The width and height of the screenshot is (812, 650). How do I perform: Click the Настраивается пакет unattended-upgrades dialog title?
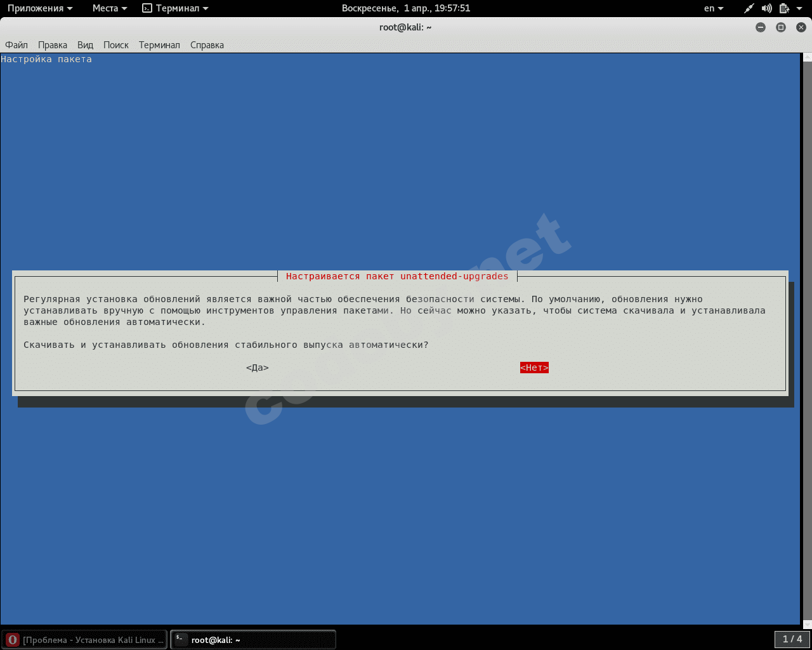(x=397, y=276)
